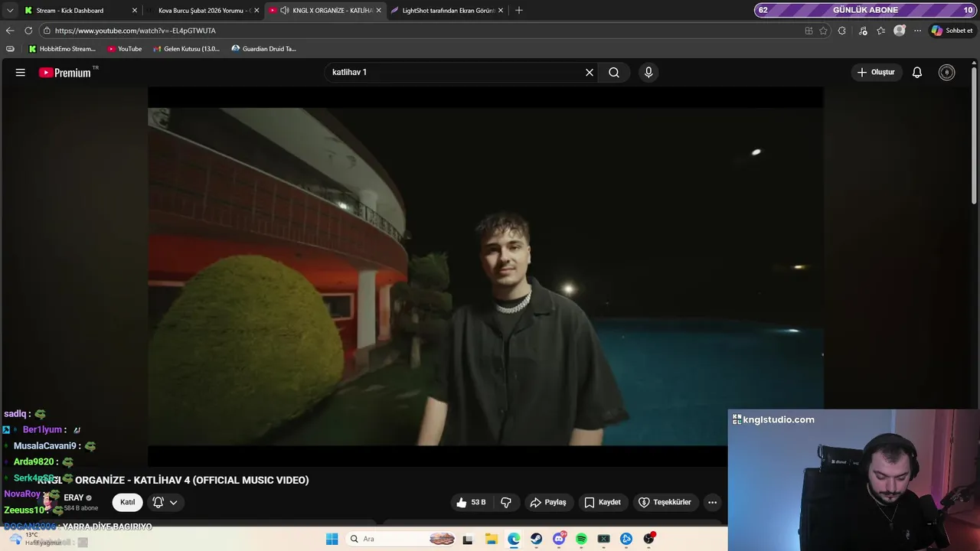Screen dimensions: 980x551
Task: Open Copilot Sohbet et button
Action: pos(952,31)
